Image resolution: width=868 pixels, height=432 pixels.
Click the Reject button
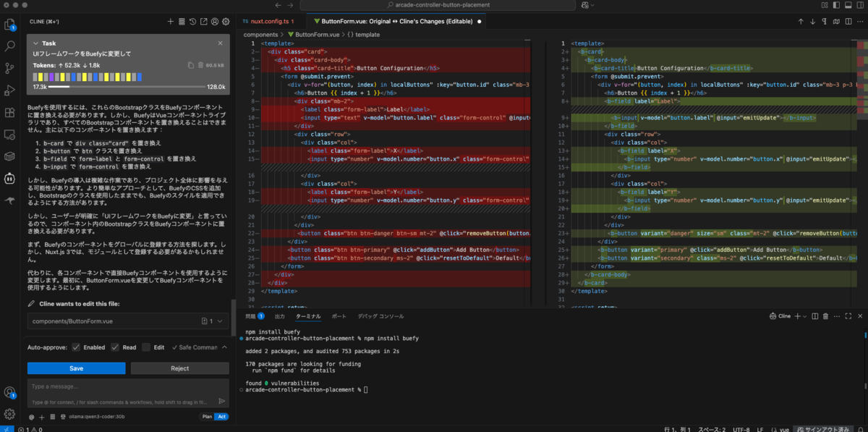point(180,368)
